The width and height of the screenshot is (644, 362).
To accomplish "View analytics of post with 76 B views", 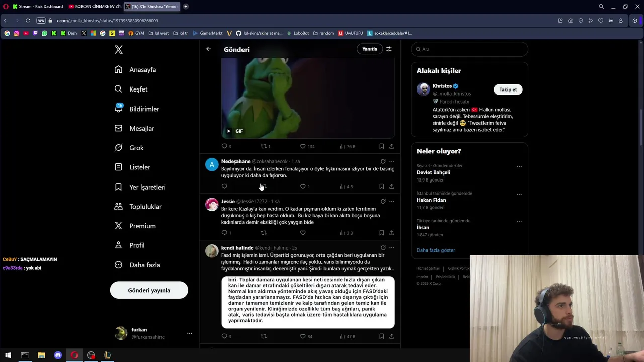I will [x=347, y=146].
